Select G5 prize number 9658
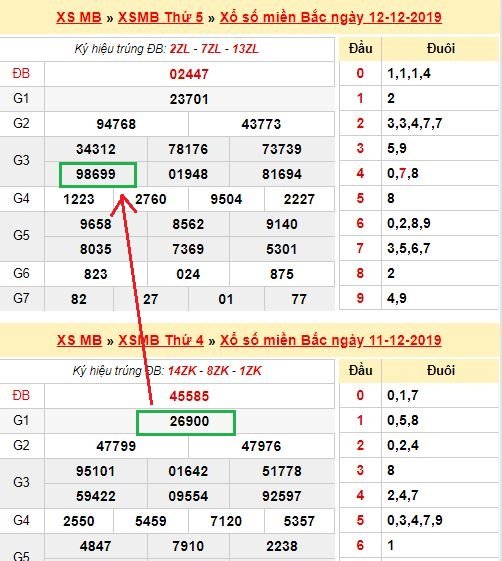Viewport: 502px width, 561px height. [96, 224]
